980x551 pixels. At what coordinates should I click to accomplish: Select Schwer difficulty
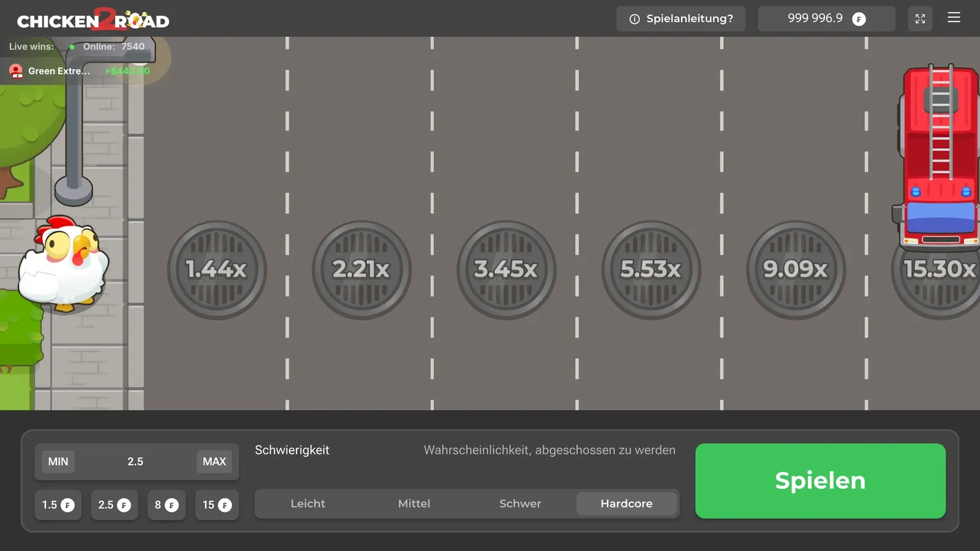[520, 504]
